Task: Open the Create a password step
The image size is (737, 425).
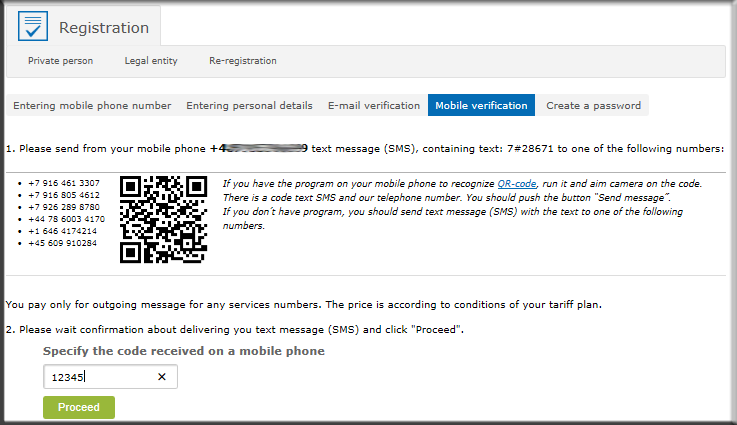Action: (x=593, y=105)
